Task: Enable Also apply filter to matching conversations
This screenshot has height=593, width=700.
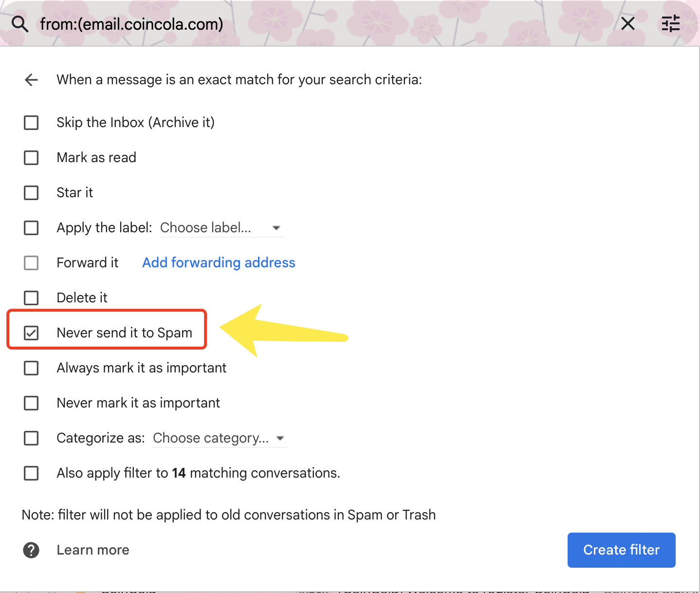Action: (x=31, y=473)
